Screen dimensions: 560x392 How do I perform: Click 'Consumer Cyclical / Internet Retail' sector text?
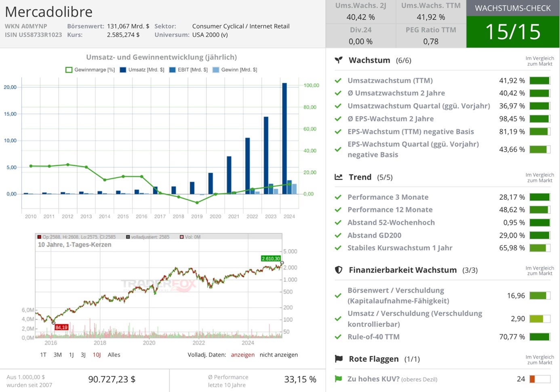241,26
